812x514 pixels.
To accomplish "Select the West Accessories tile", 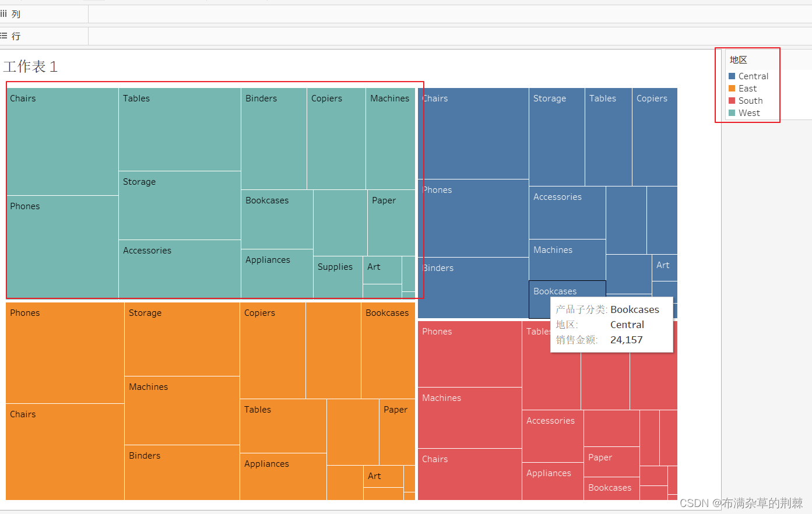I will pos(180,269).
